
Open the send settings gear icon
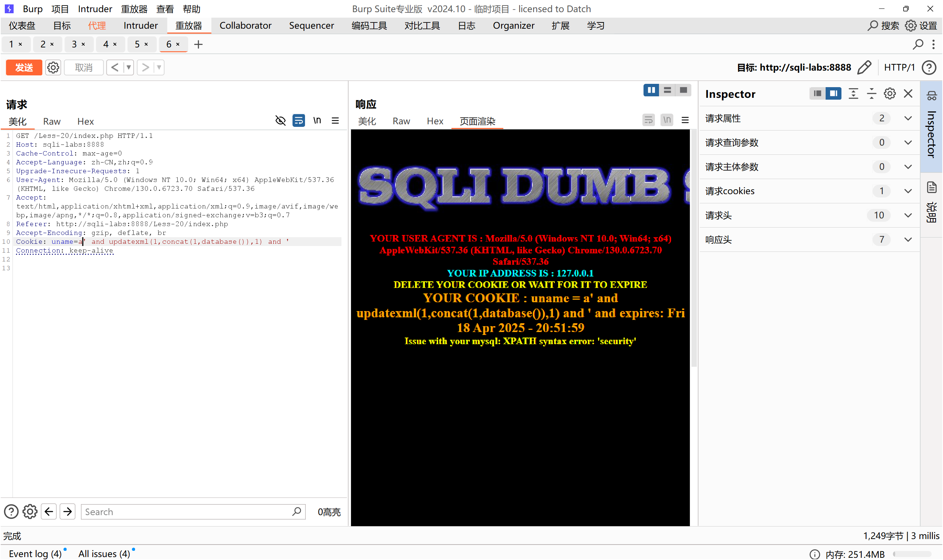pos(53,68)
